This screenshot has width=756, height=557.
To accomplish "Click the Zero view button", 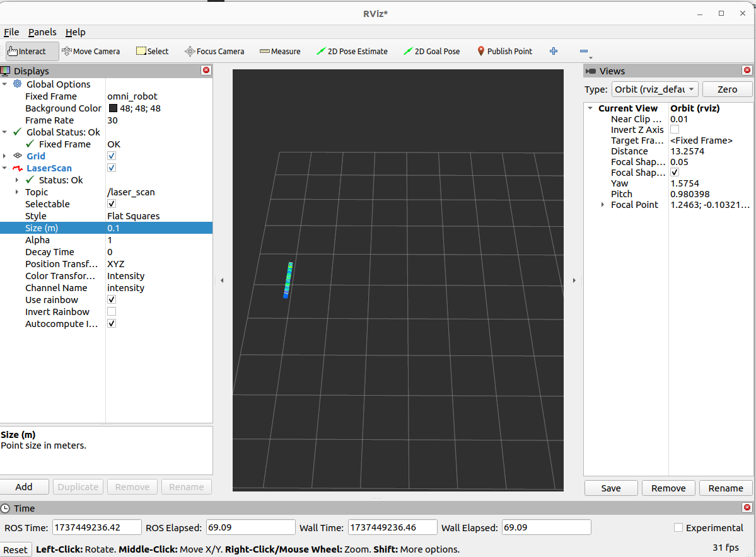I will (727, 89).
